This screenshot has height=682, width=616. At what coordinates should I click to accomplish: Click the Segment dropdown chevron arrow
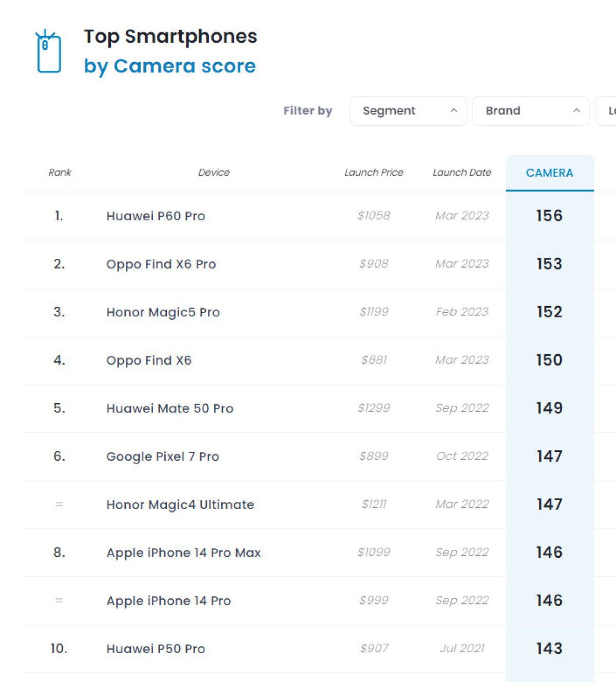[454, 111]
